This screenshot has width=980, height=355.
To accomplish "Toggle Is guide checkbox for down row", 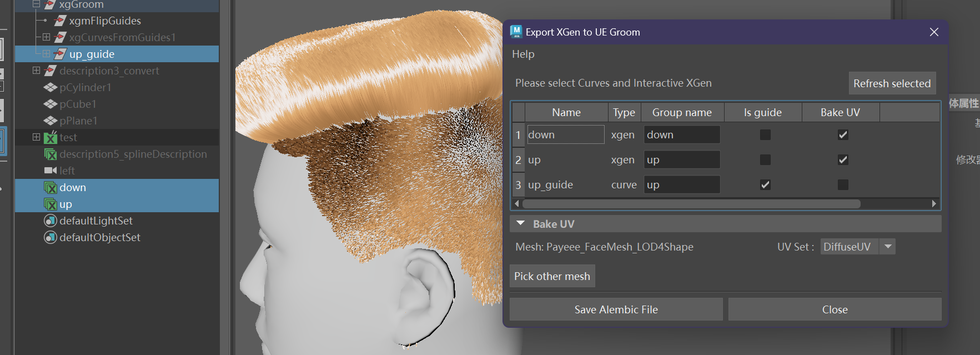I will tap(765, 134).
